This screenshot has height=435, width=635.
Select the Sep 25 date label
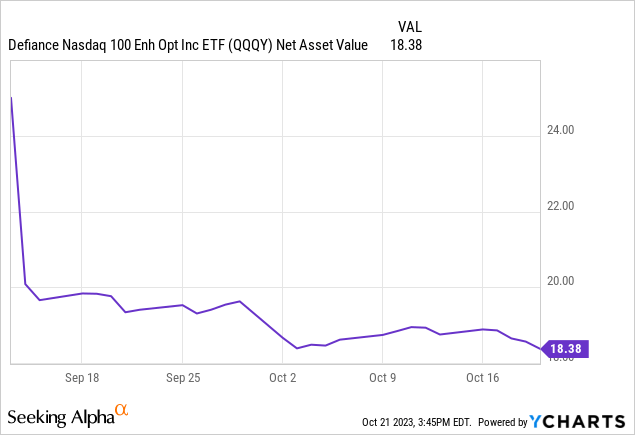(x=182, y=379)
